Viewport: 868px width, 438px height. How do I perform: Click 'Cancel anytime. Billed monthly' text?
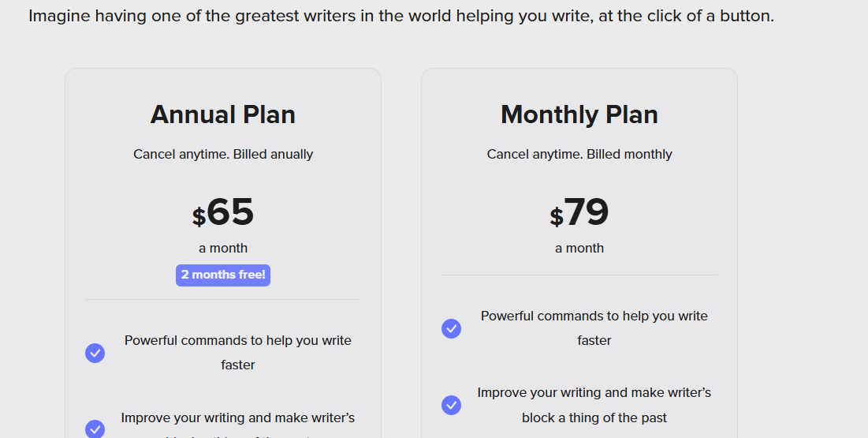[x=579, y=154]
